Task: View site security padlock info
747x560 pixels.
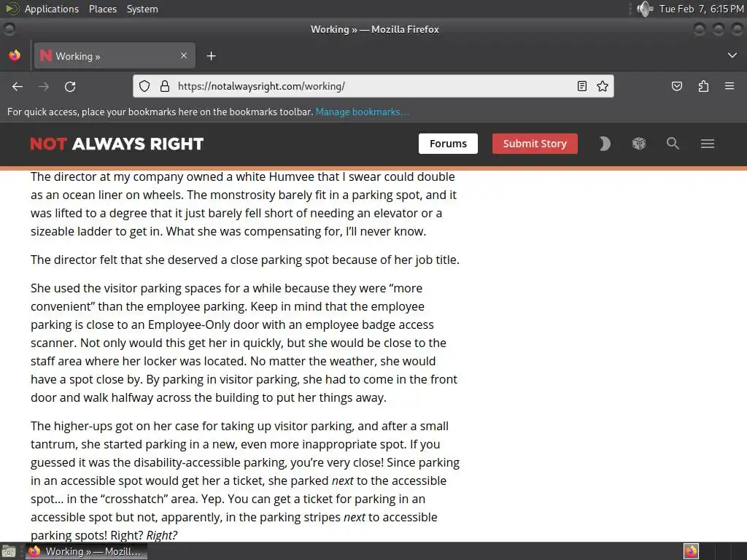Action: point(165,86)
